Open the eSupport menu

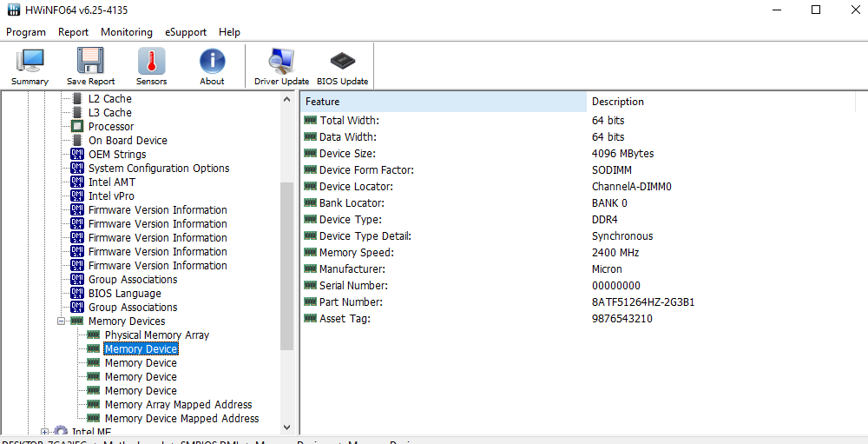[x=186, y=32]
